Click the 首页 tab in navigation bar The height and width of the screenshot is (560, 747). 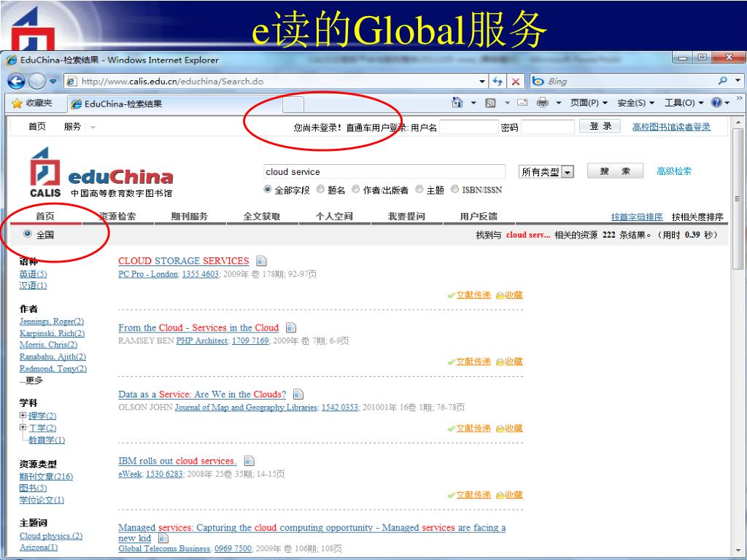45,217
